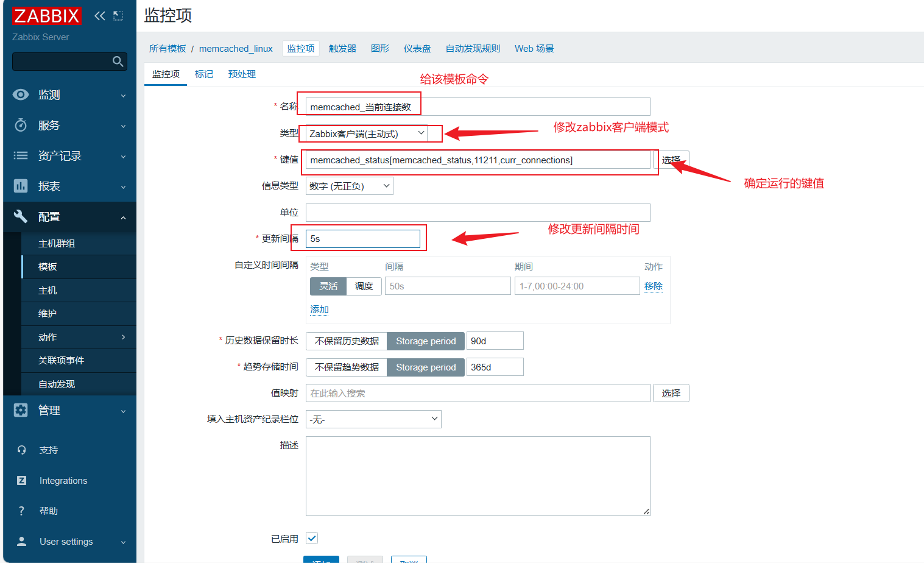Click the Integrations Z icon
This screenshot has height=563, width=924.
tap(21, 480)
